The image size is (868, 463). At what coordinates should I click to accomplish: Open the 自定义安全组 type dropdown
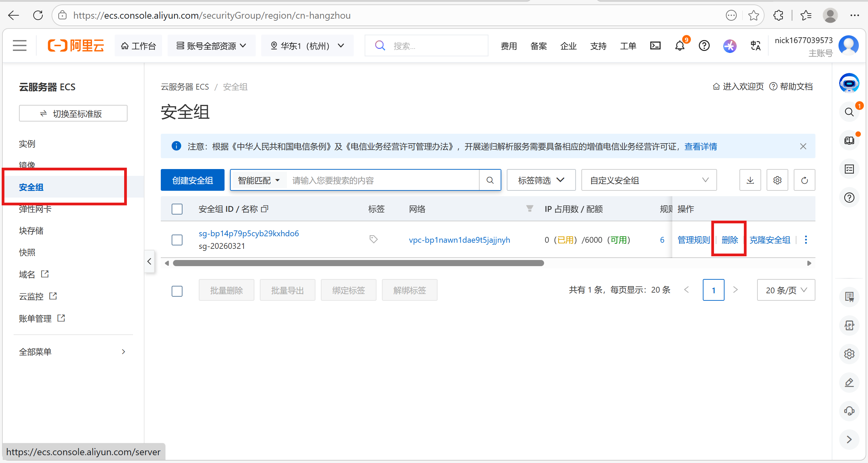pos(649,180)
